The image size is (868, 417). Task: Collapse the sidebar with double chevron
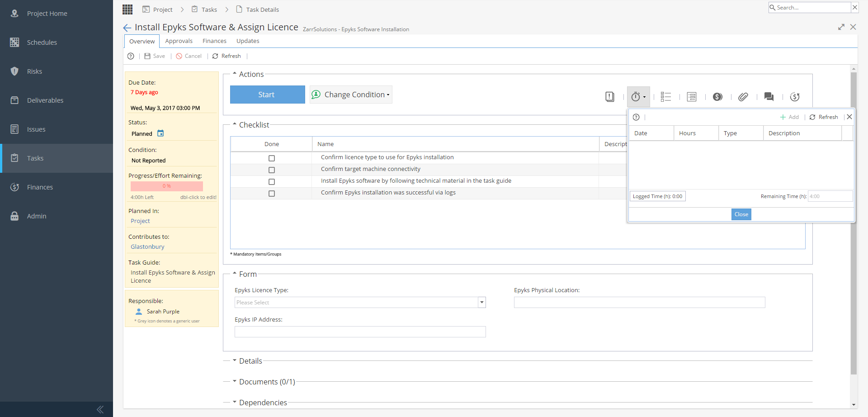pos(100,409)
